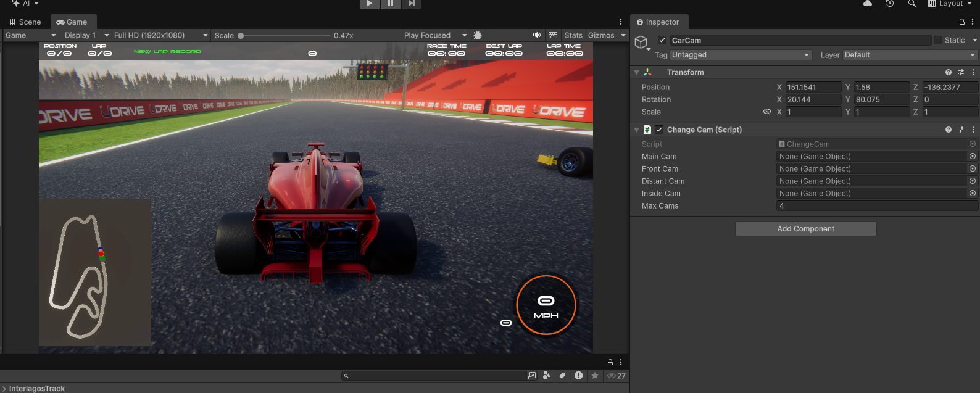Open the Change Cam help question icon
Image resolution: width=980 pixels, height=393 pixels.
tap(949, 130)
